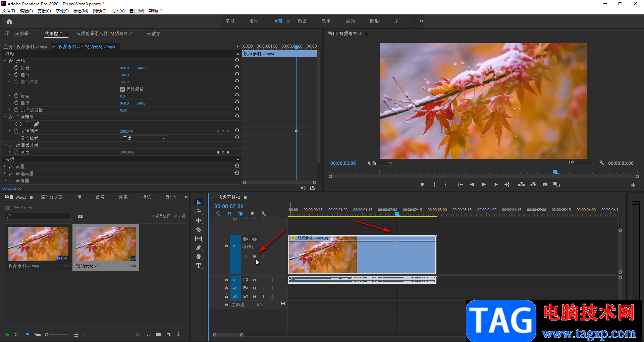Click the New Item icon in the Project panel
This screenshot has height=342, width=644.
[x=169, y=334]
